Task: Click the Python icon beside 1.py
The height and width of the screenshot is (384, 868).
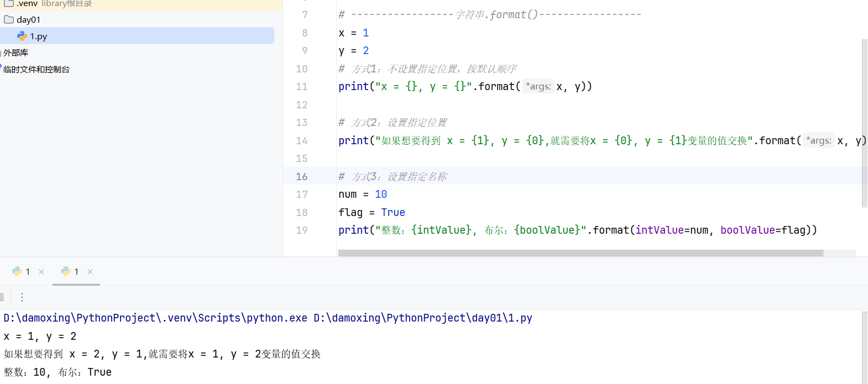Action: click(22, 36)
